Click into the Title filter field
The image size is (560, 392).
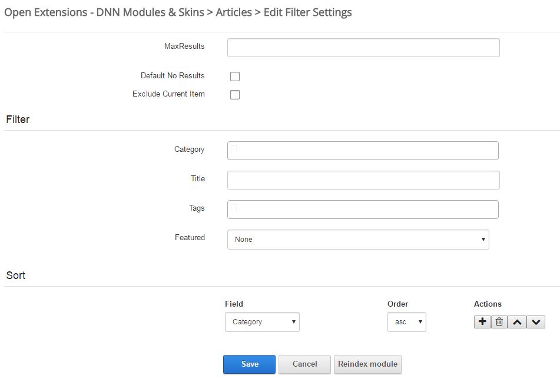pos(363,180)
